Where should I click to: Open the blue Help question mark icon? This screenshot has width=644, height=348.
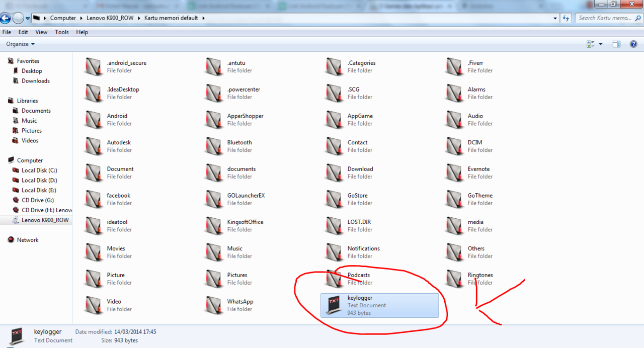point(633,44)
